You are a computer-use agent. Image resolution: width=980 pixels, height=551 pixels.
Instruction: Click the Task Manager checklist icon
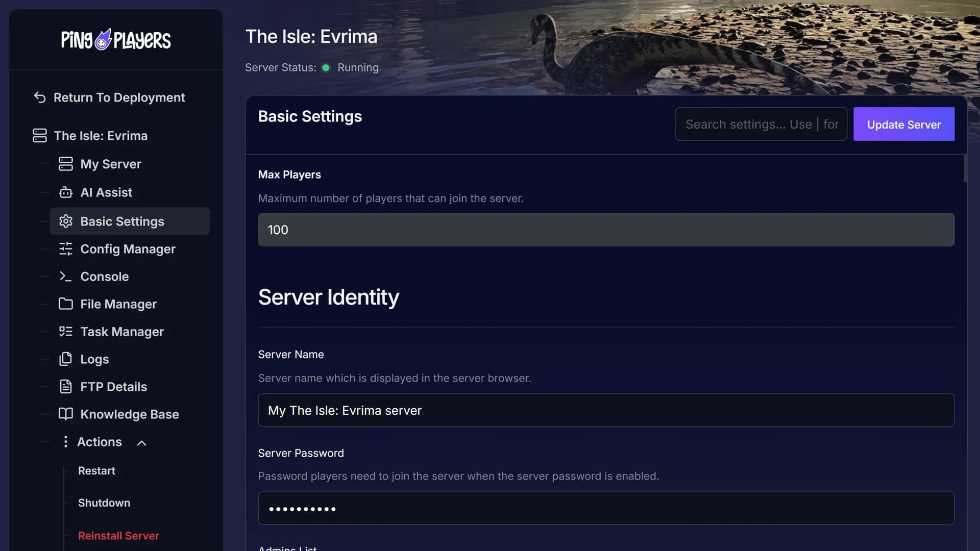[66, 332]
